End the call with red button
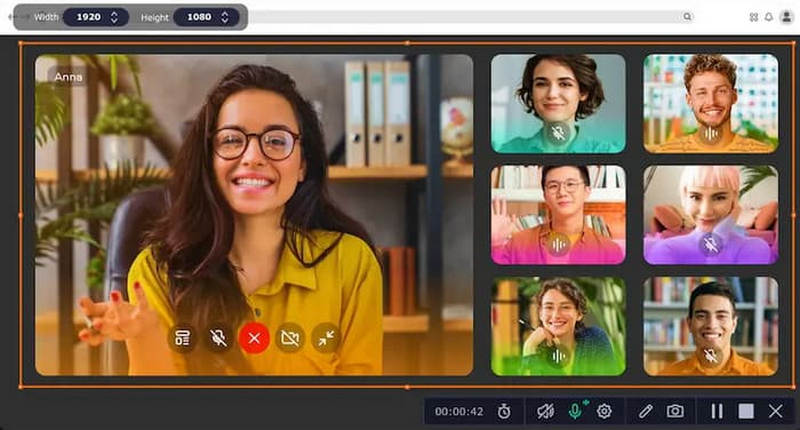 pos(254,338)
